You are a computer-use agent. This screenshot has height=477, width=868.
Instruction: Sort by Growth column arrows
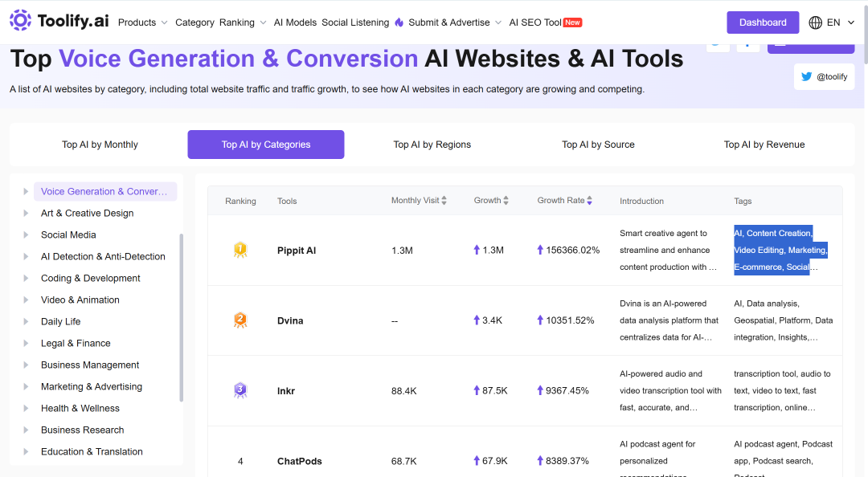click(506, 200)
